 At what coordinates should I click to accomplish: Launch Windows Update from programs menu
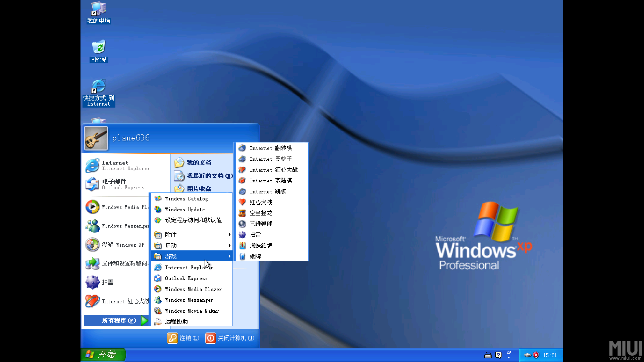192,209
